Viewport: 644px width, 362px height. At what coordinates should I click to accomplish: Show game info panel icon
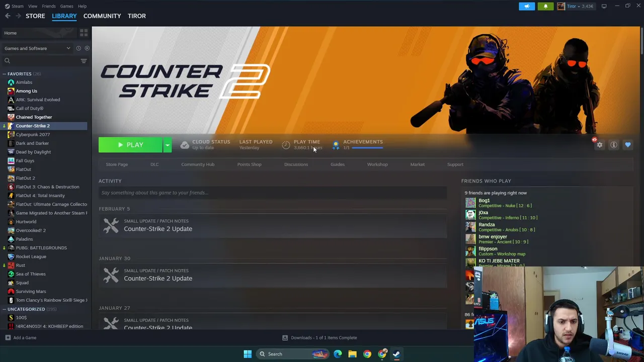[614, 145]
